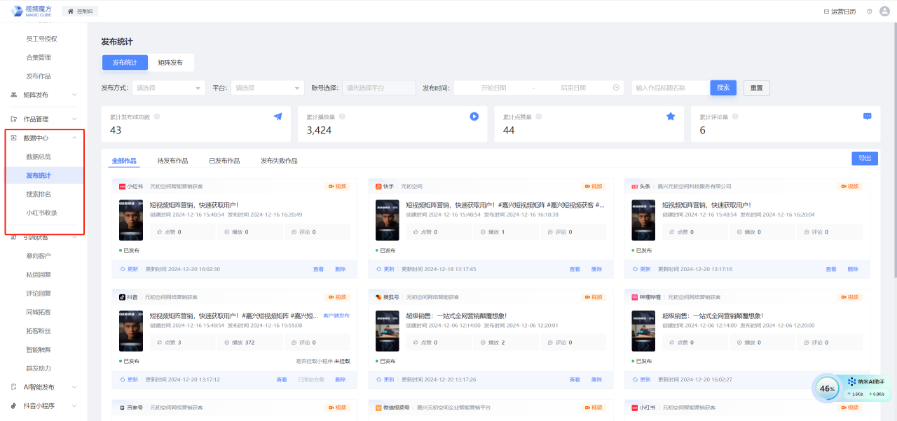897x421 pixels.
Task: Open 搜索排名 in the sidebar
Action: tap(39, 194)
